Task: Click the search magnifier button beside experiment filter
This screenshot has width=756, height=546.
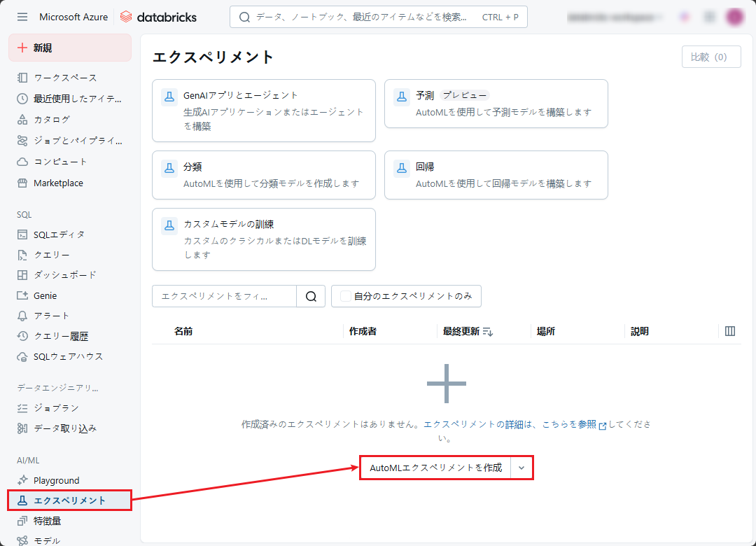Action: pyautogui.click(x=311, y=296)
